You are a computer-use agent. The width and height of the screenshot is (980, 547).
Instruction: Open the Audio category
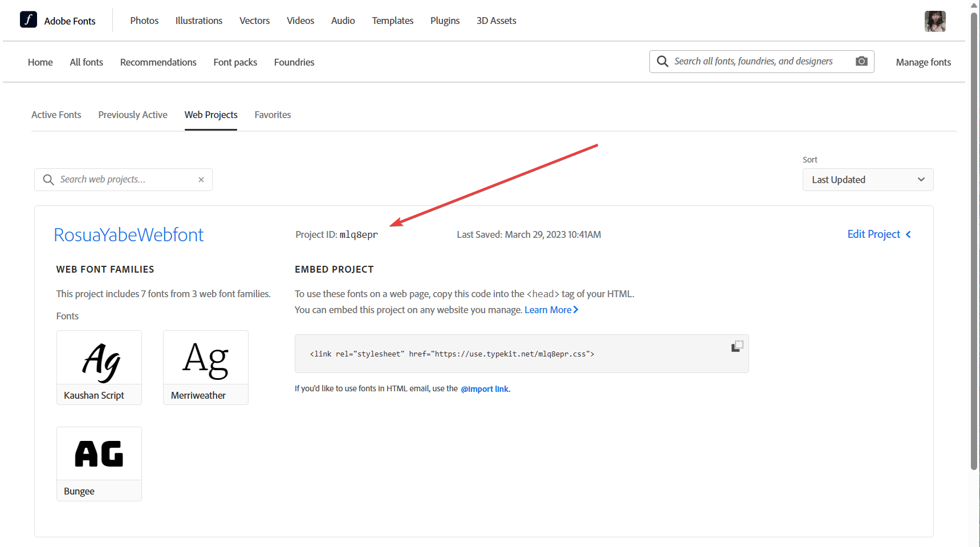click(x=343, y=21)
